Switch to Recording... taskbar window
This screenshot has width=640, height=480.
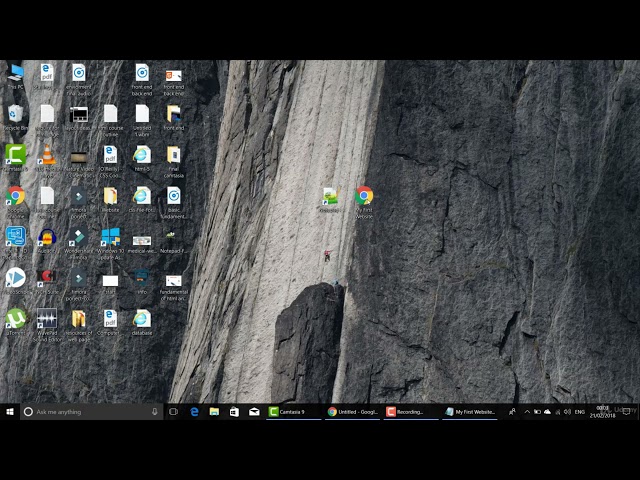(x=411, y=412)
